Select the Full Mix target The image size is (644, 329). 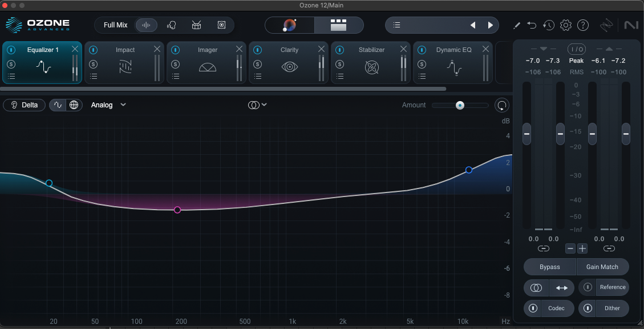[x=115, y=25]
